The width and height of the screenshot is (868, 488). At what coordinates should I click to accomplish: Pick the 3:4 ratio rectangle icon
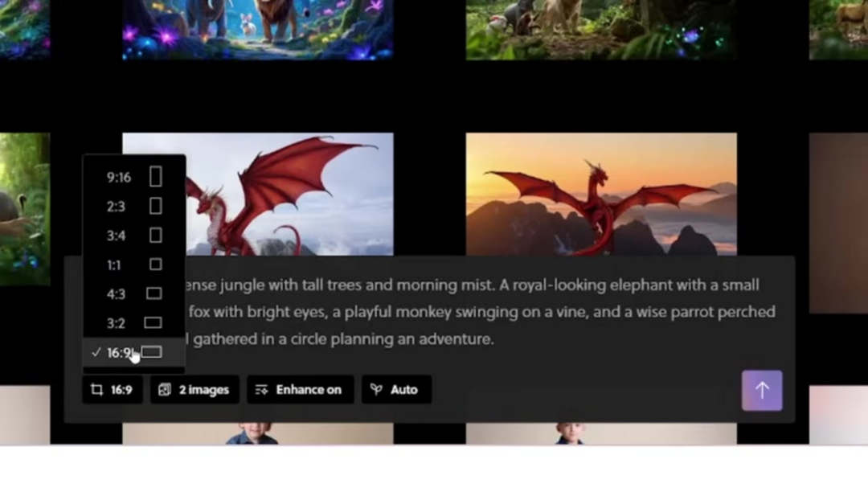point(155,236)
